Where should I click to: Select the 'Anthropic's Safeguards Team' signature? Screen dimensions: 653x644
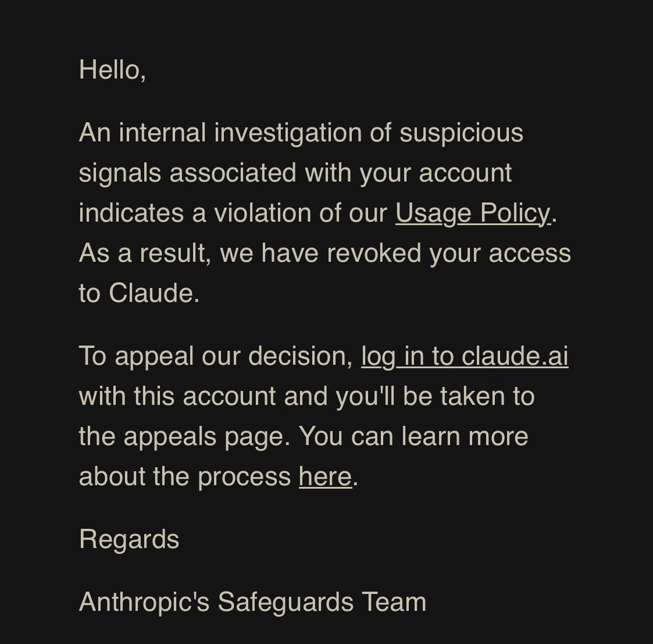pos(252,602)
